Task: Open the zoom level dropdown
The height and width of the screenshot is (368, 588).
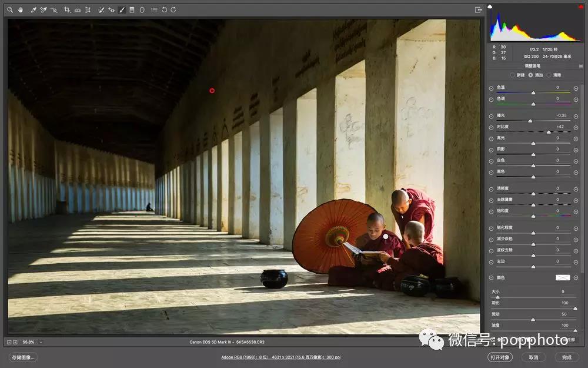Action: [x=41, y=342]
